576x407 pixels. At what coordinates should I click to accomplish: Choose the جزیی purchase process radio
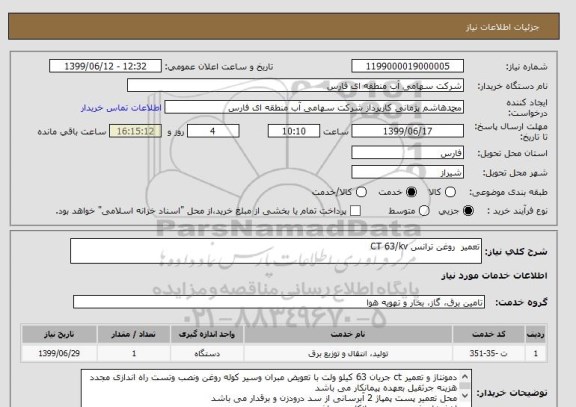[468, 211]
